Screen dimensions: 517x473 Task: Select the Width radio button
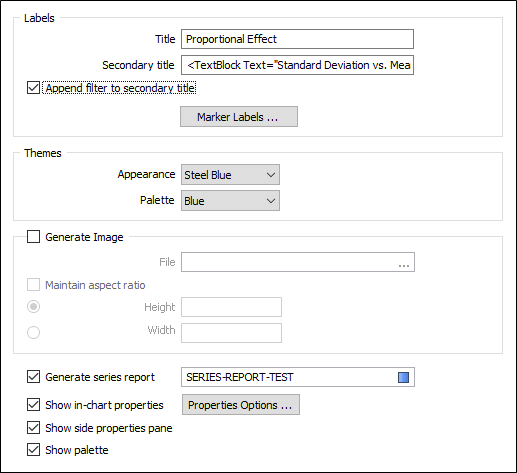click(33, 332)
